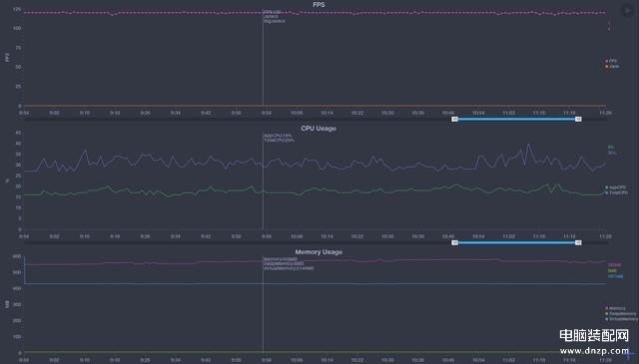Viewport: 639px width, 364px height.
Task: Toggle SwapMemory series in memory legend
Action: pos(621,313)
